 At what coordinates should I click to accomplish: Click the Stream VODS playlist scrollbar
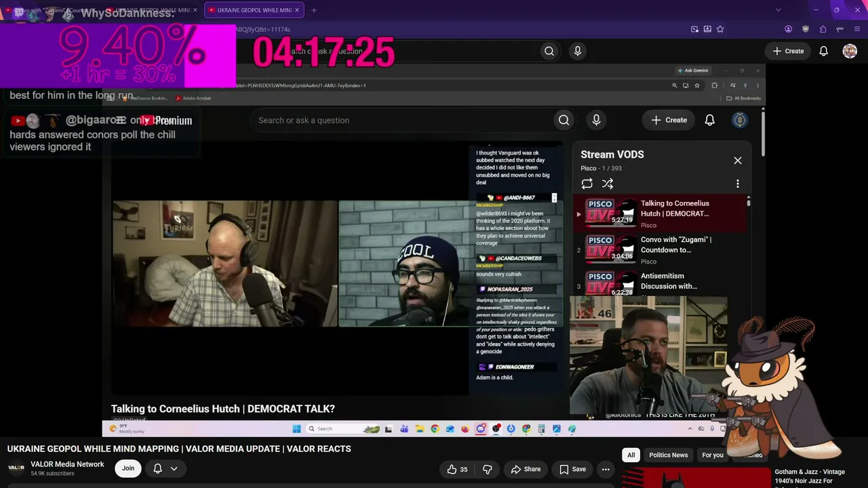(749, 203)
